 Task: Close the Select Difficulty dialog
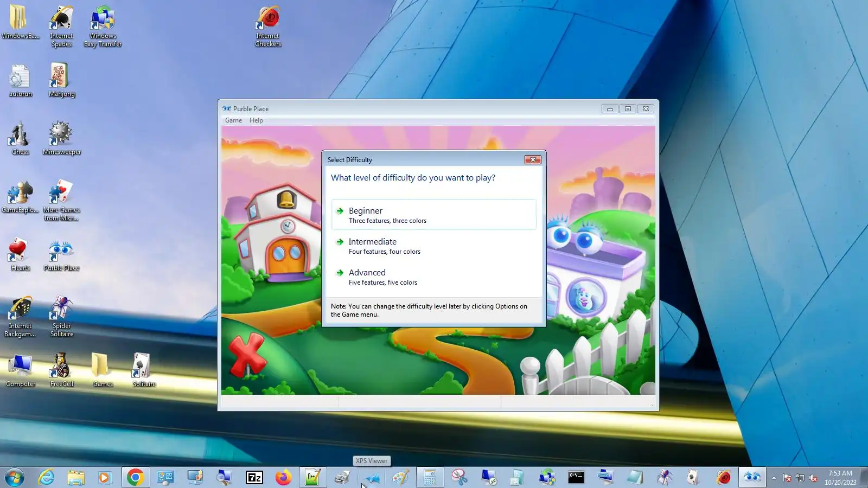click(533, 159)
